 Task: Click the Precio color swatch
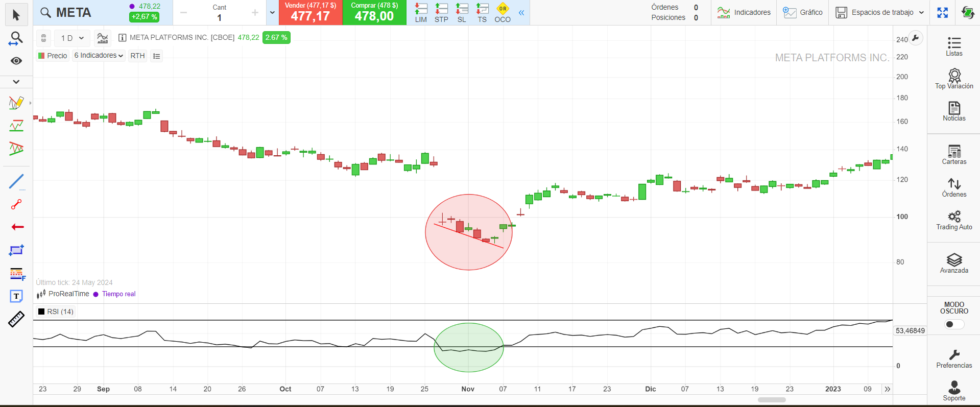(41, 56)
